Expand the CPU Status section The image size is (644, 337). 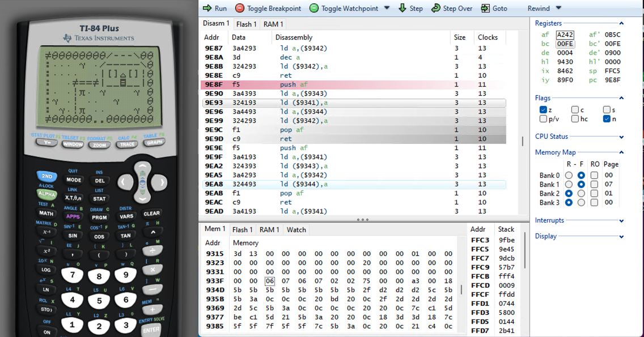tap(622, 137)
